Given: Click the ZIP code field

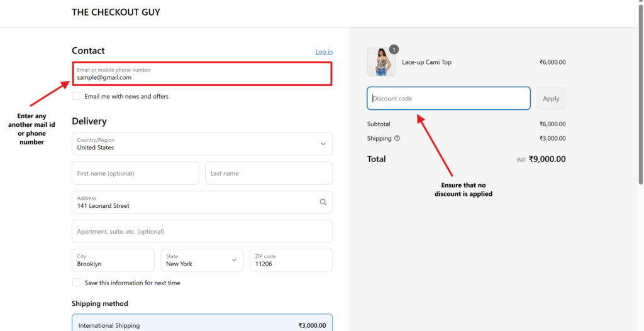Looking at the screenshot, I should pos(291,260).
